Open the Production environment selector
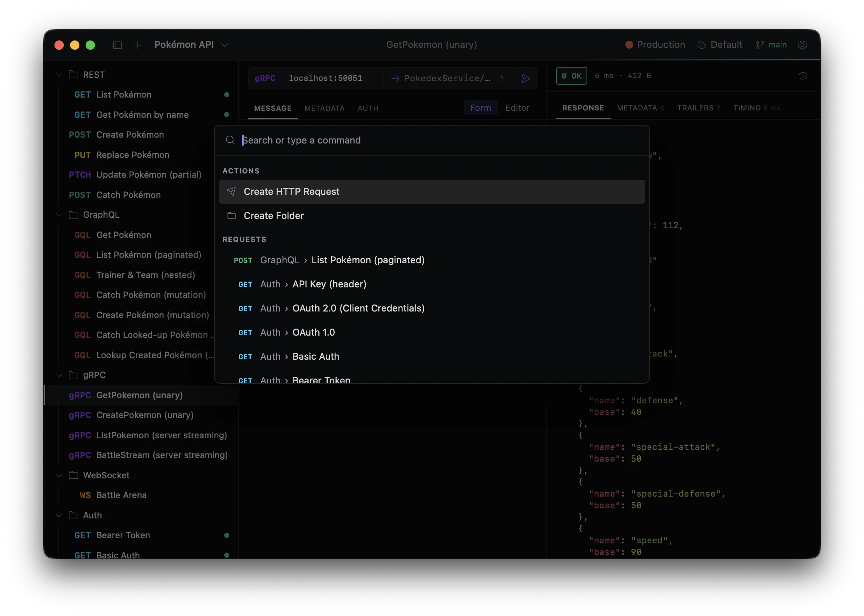This screenshot has width=864, height=616. pos(655,45)
